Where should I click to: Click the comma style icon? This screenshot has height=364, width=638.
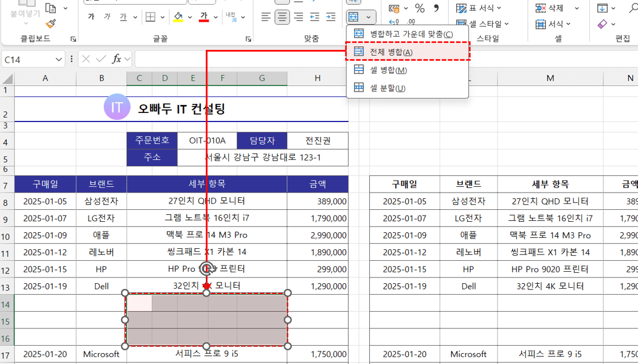(x=436, y=9)
